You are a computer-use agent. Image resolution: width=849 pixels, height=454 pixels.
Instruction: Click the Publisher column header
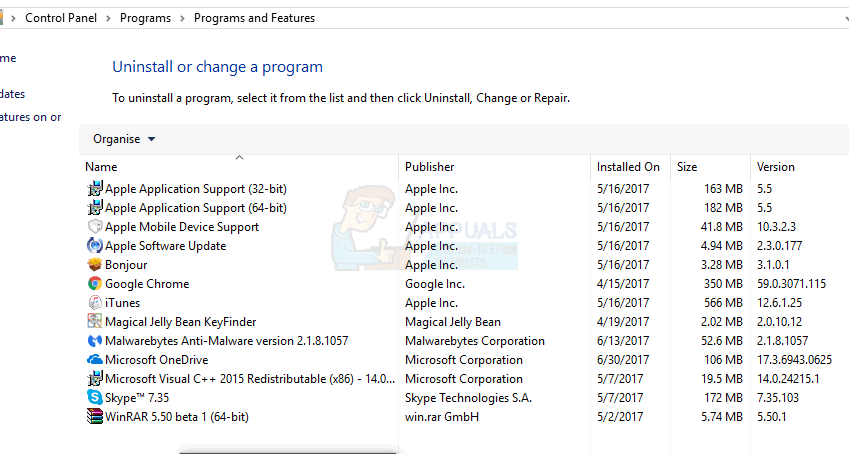click(x=429, y=167)
